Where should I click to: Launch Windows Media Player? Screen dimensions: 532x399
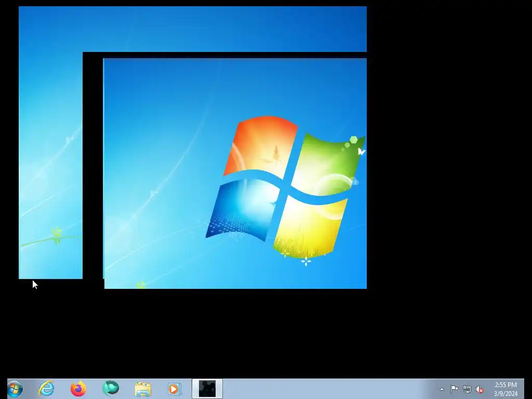[175, 389]
